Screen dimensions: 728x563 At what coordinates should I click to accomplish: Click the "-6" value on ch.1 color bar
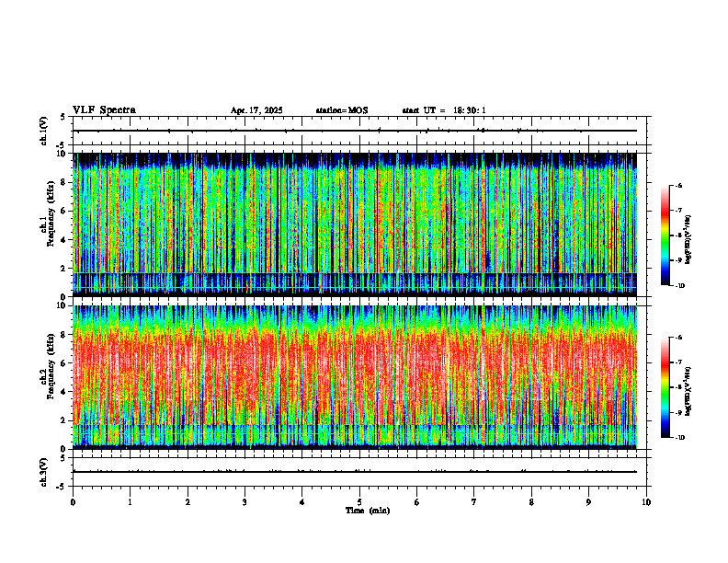coord(678,185)
